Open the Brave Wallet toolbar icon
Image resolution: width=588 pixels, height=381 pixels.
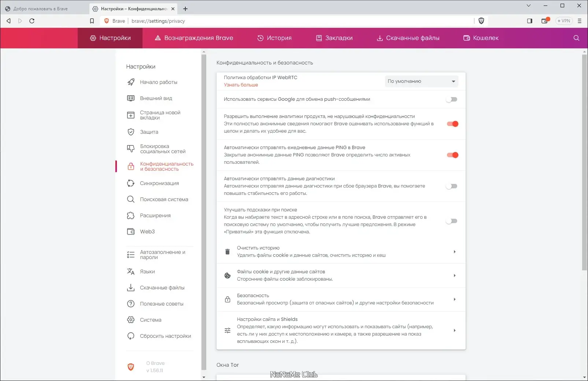545,21
